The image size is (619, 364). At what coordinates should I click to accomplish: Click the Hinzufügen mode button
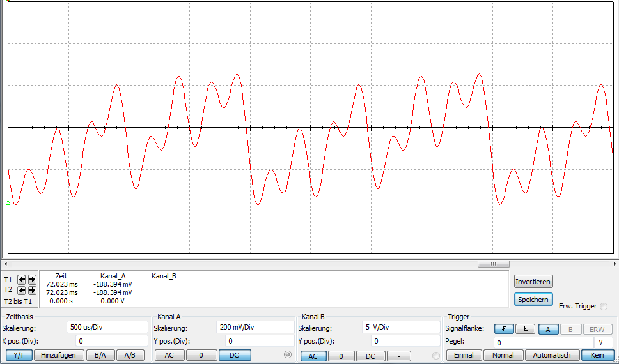point(59,355)
